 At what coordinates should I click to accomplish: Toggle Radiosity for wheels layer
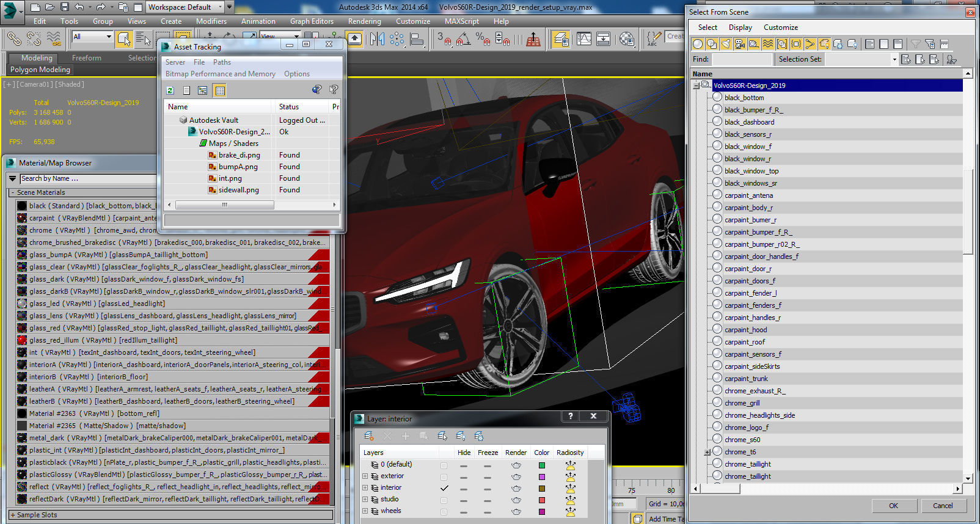click(x=570, y=511)
